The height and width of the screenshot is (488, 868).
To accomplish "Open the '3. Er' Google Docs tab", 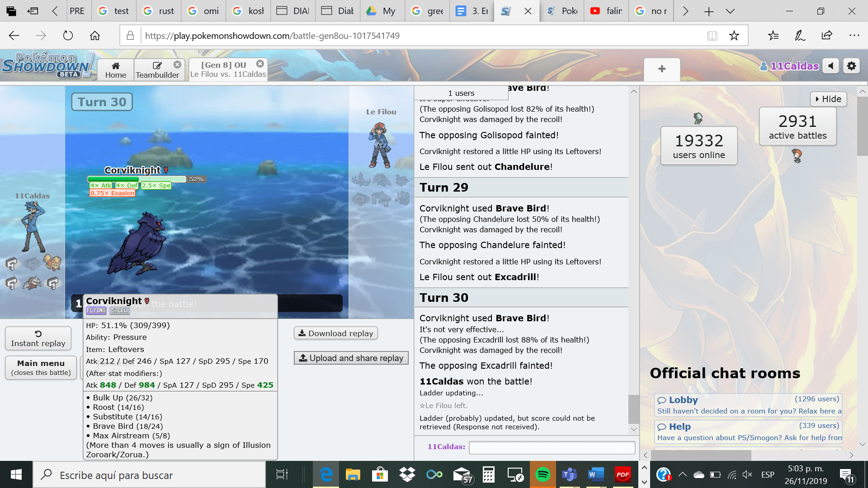I will pyautogui.click(x=472, y=11).
